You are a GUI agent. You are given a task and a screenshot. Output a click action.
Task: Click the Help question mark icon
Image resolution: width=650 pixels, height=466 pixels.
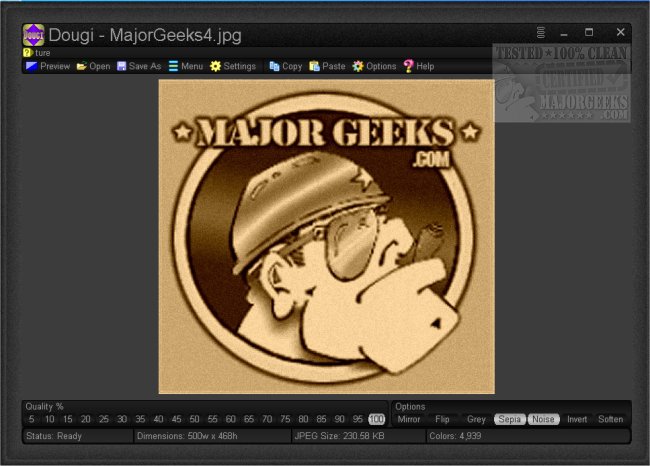click(x=408, y=66)
